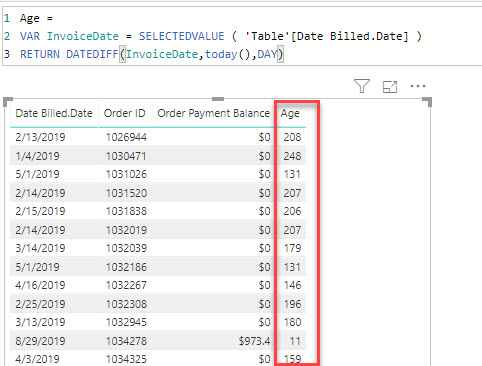482x366 pixels.
Task: Select date cell 2/25/2019
Action: click(x=40, y=304)
